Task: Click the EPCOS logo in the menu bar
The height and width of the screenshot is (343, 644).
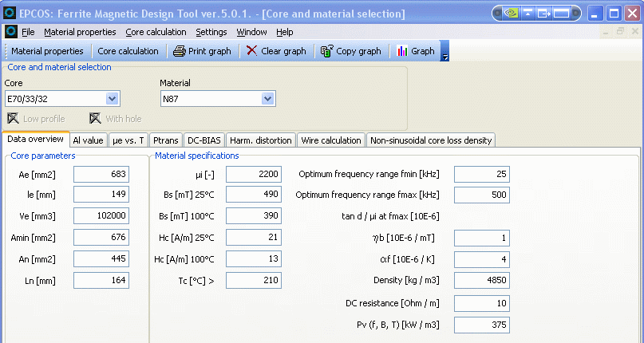Action: [11, 32]
